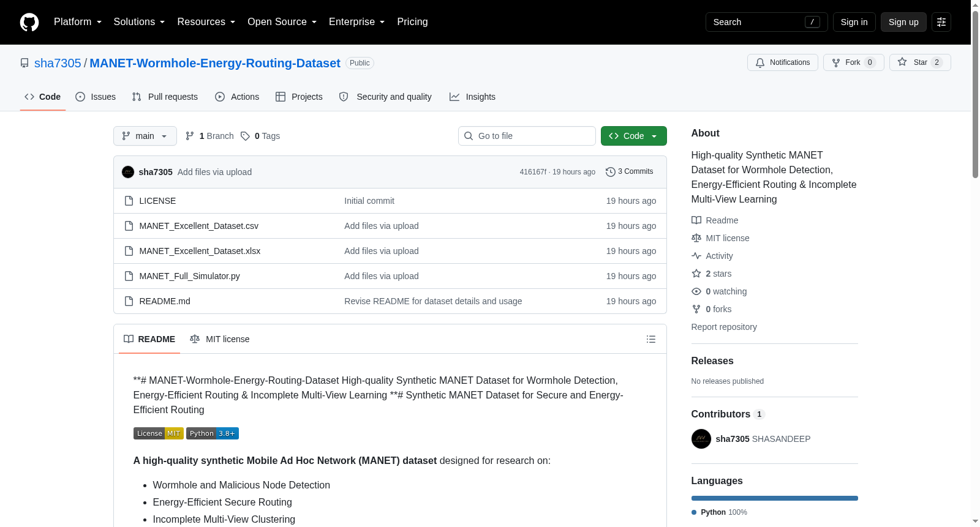Open the Python 100% language link

(719, 512)
